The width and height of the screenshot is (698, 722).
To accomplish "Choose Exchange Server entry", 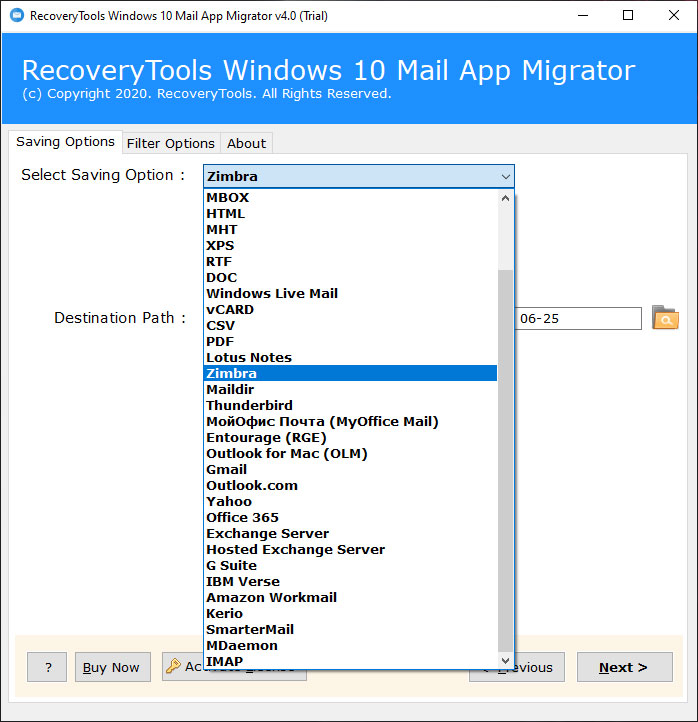I will (350, 533).
